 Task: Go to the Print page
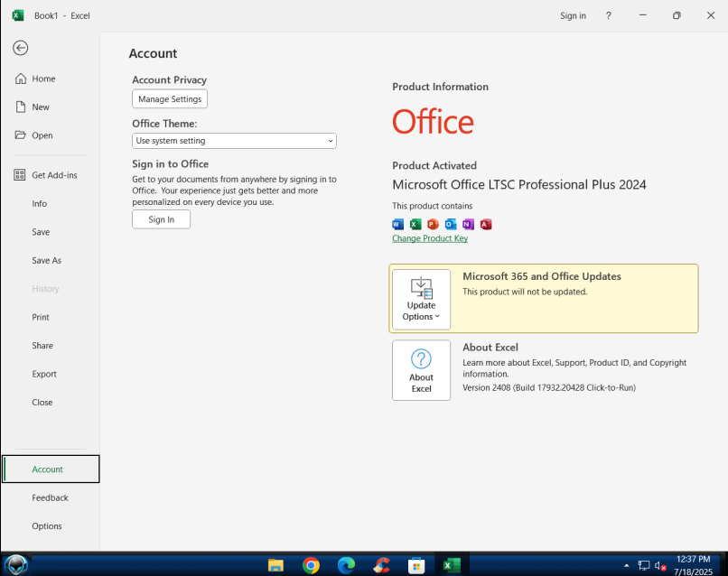pos(41,317)
